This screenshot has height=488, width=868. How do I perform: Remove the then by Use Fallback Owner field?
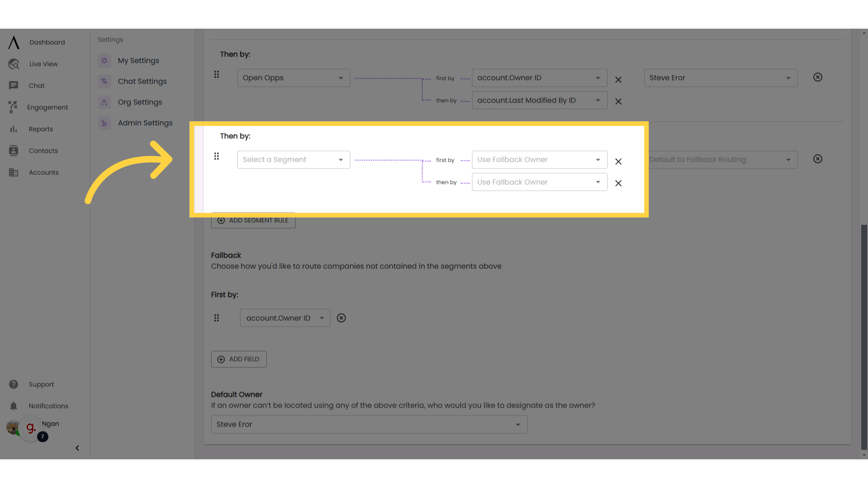(x=618, y=183)
